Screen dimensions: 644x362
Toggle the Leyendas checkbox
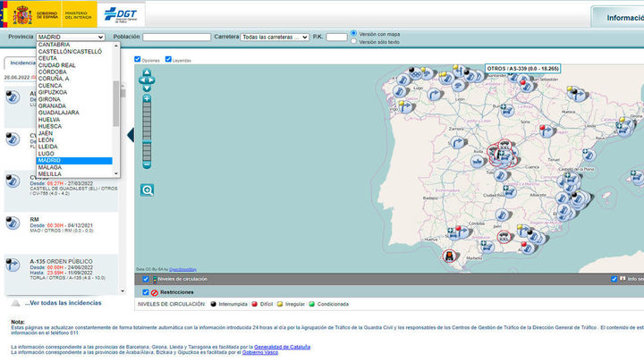click(x=168, y=60)
